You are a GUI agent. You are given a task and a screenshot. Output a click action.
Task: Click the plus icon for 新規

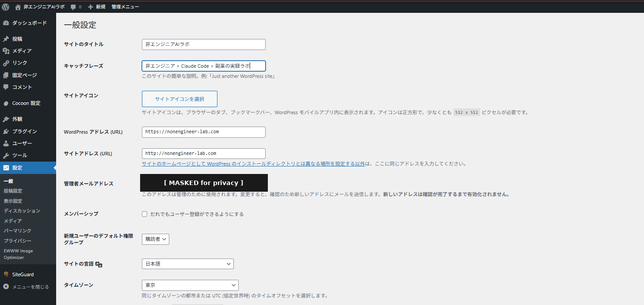[x=91, y=7]
